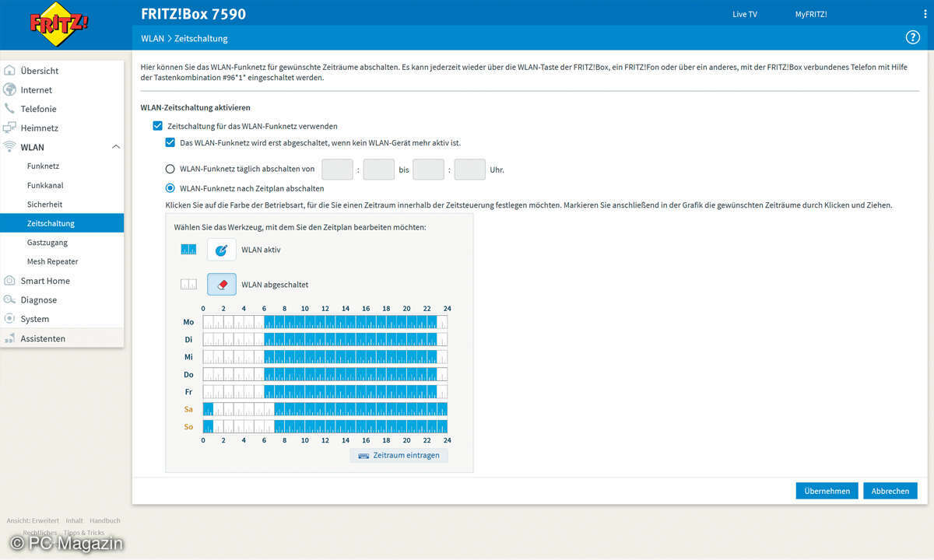Click Abbrechen button

click(890, 491)
